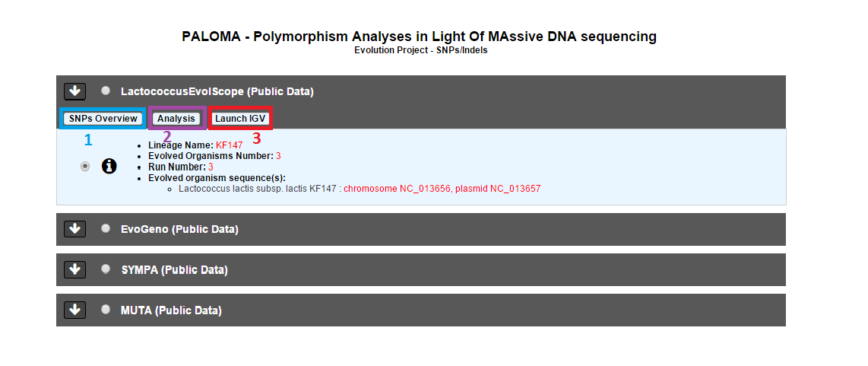Click the PALOMA page heading
The width and height of the screenshot is (868, 366).
click(419, 37)
